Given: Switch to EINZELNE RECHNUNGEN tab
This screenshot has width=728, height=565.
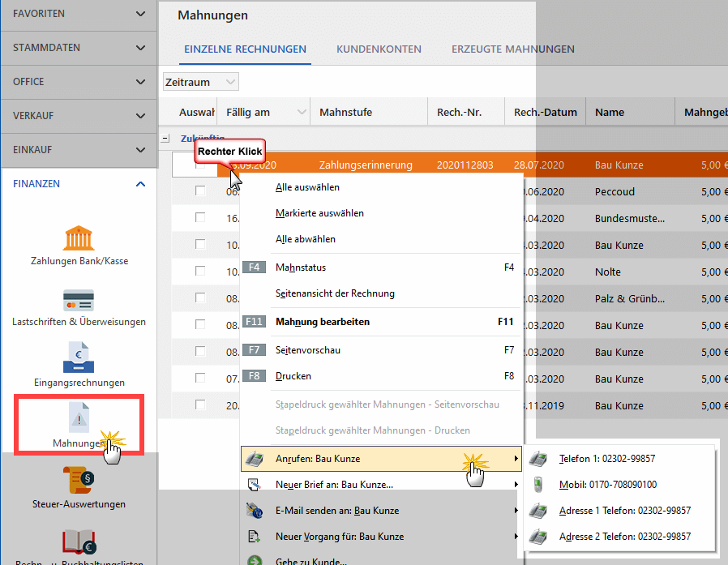Looking at the screenshot, I should [x=245, y=49].
